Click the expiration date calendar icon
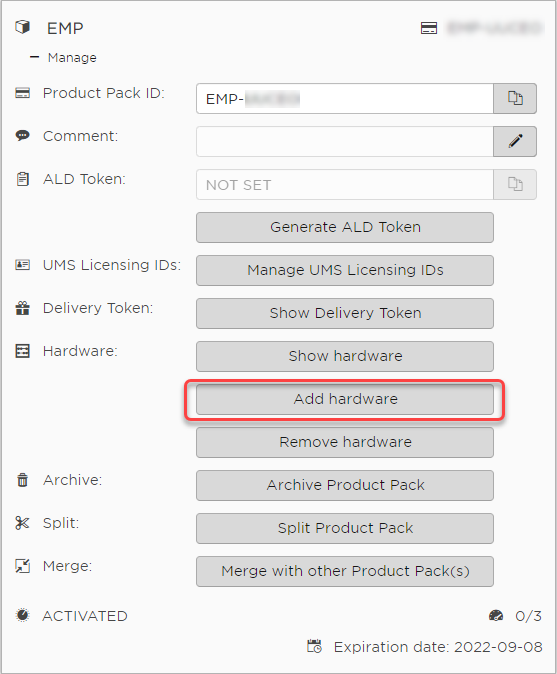557x674 pixels. (314, 646)
